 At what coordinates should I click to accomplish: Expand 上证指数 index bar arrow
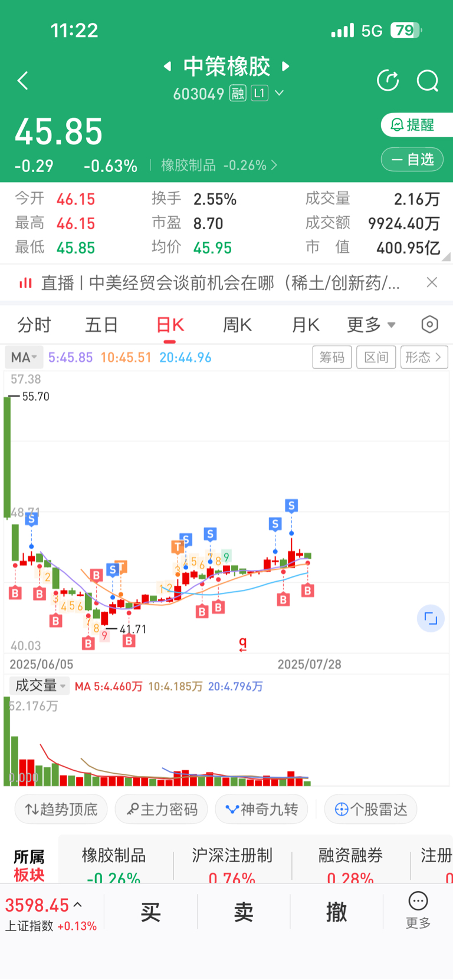coord(78,905)
